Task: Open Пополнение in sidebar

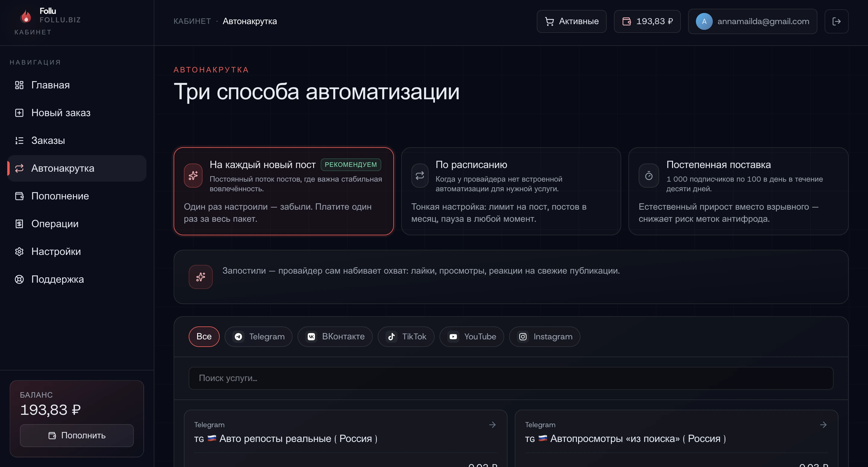Action: tap(77, 196)
